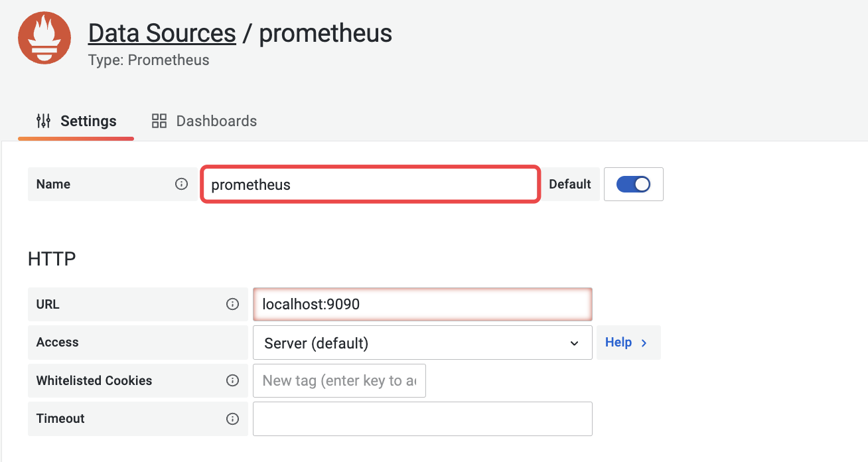Click the info icon beside Timeout

[x=232, y=418]
